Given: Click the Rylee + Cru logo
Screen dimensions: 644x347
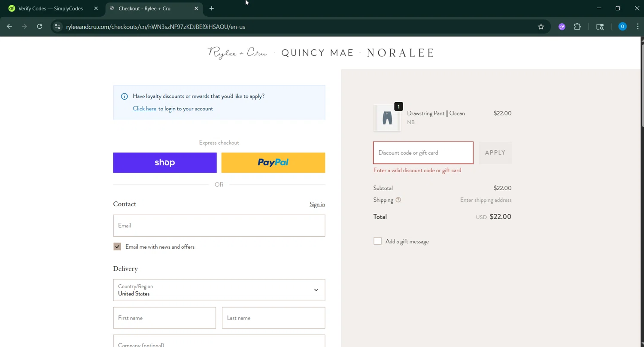Looking at the screenshot, I should coord(237,53).
